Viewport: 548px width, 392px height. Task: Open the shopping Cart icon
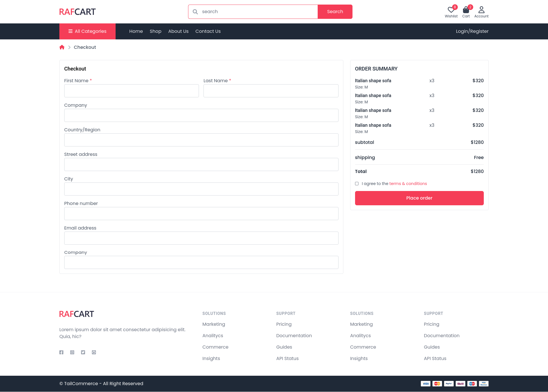pos(466,10)
